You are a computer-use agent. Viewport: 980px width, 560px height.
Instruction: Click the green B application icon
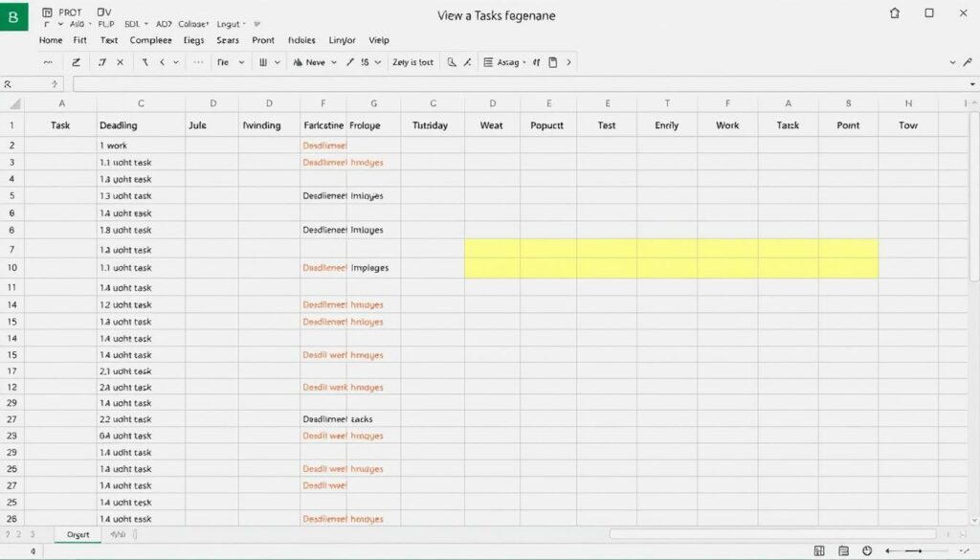pyautogui.click(x=13, y=16)
